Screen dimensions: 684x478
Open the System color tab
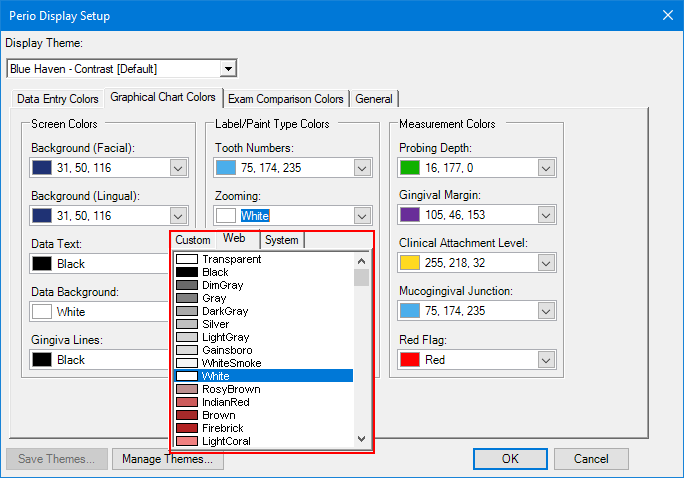[x=282, y=240]
